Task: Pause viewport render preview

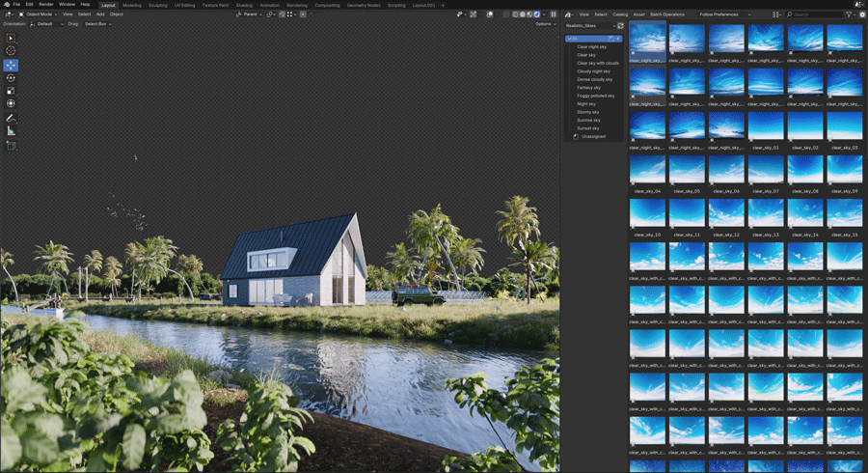Action: (553, 14)
